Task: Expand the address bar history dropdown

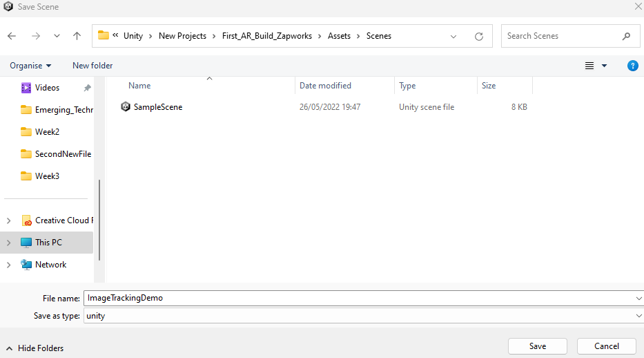Action: point(453,36)
